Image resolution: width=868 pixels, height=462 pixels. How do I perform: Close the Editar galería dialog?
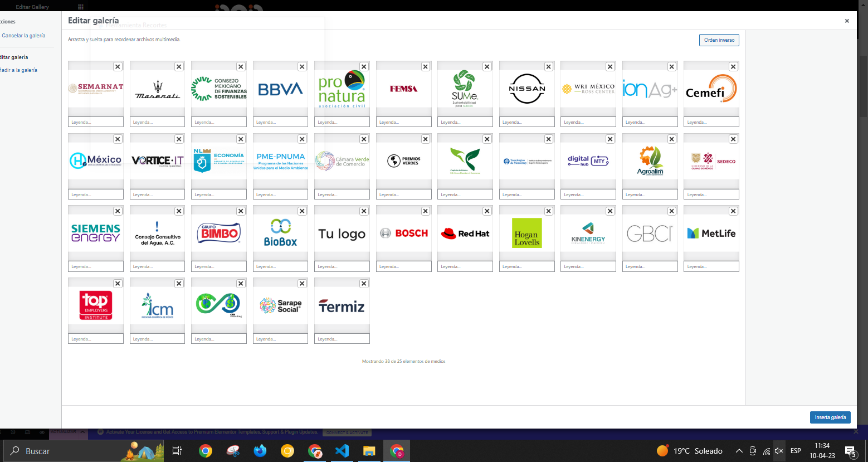point(847,21)
